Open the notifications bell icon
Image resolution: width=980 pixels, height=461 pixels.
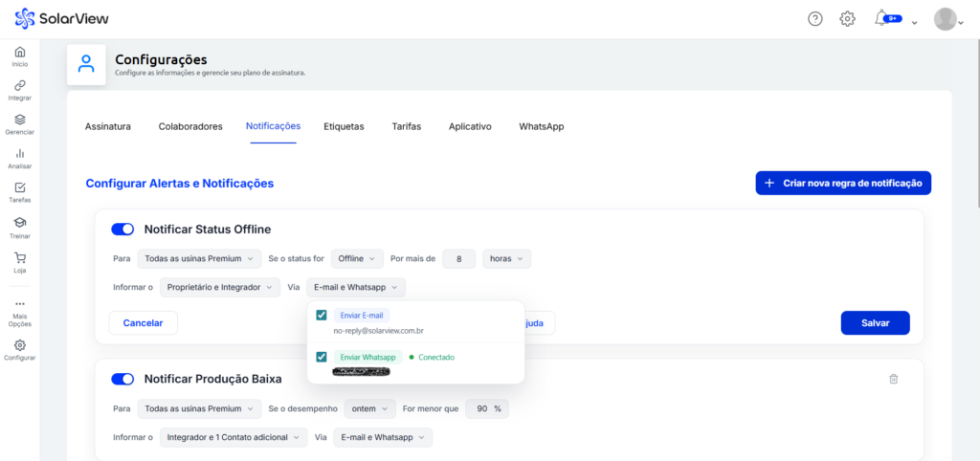(881, 19)
